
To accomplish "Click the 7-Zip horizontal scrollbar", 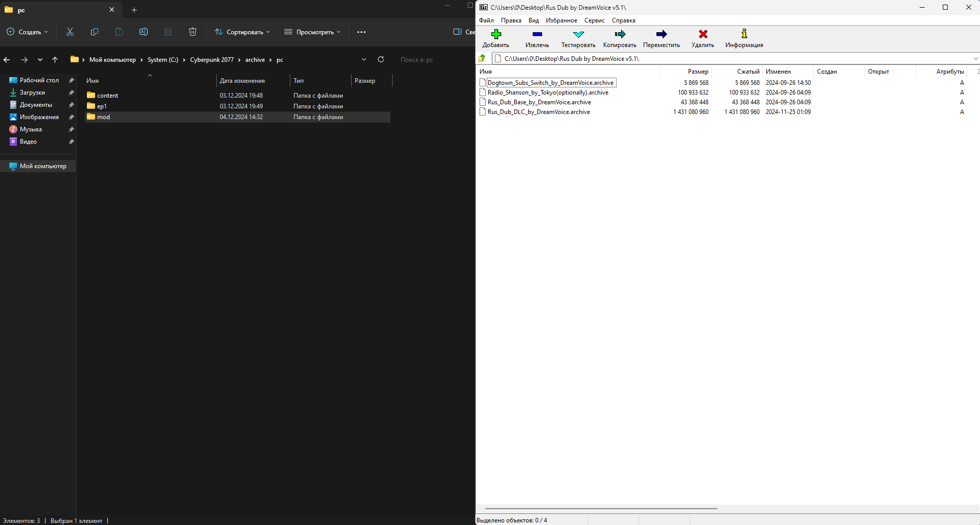I will point(601,509).
